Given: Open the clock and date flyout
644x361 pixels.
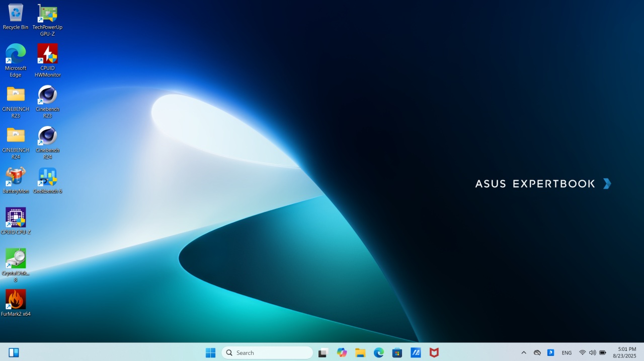Looking at the screenshot, I should pyautogui.click(x=624, y=352).
